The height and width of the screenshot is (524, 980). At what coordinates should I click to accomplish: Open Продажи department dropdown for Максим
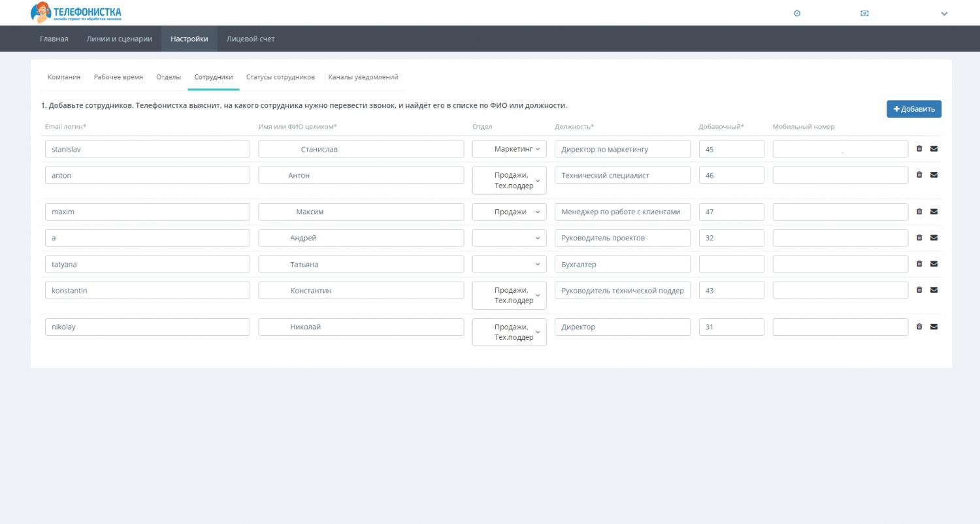coord(509,212)
